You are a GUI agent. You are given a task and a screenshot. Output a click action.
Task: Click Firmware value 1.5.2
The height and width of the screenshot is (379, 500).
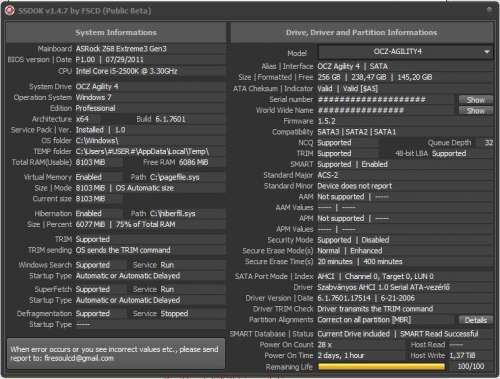pos(326,121)
